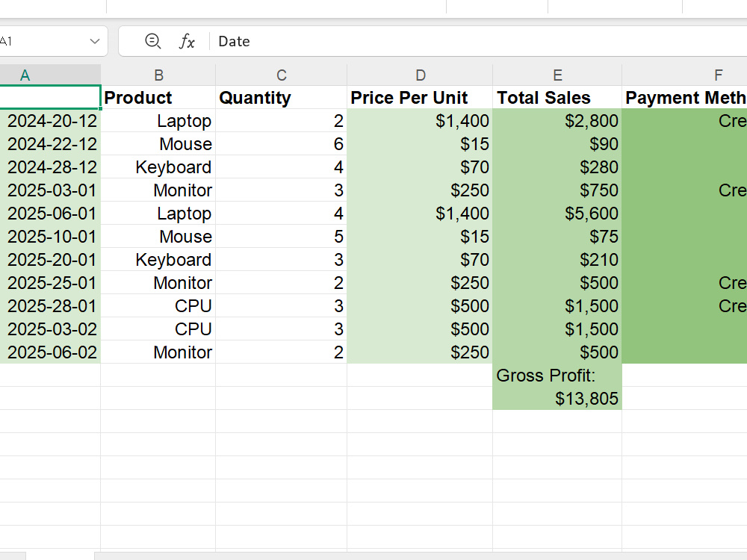Select the Total Sales header cell
The height and width of the screenshot is (560, 747).
pos(557,98)
